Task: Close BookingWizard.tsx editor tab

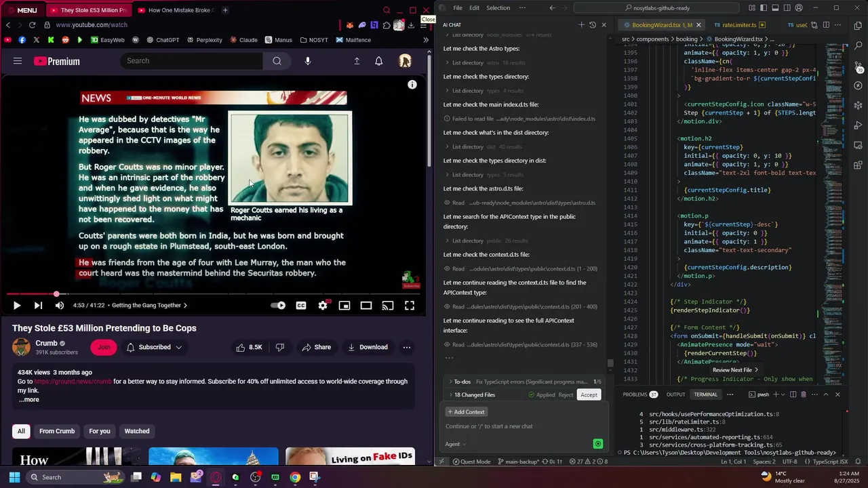Action: (x=698, y=25)
